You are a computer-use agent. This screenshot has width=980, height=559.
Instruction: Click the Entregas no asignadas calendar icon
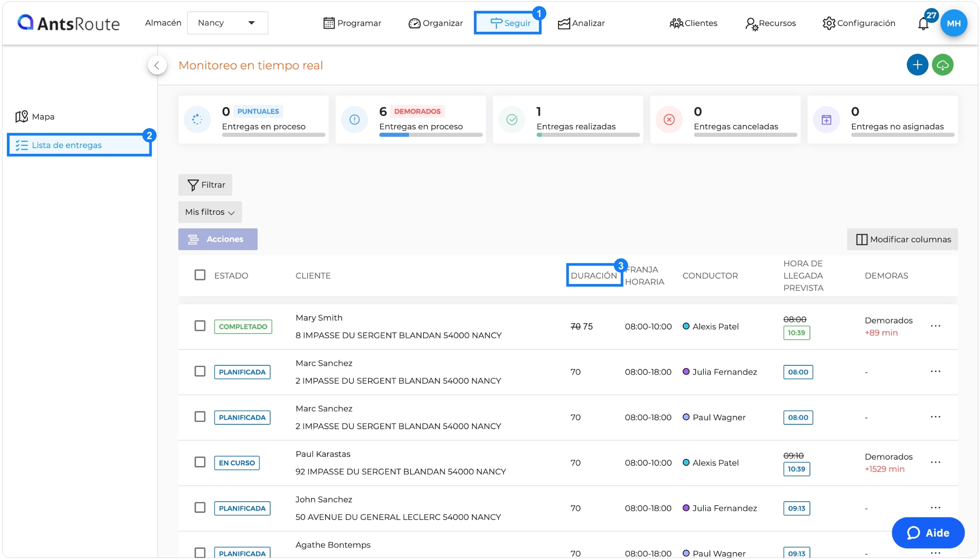[x=826, y=119]
